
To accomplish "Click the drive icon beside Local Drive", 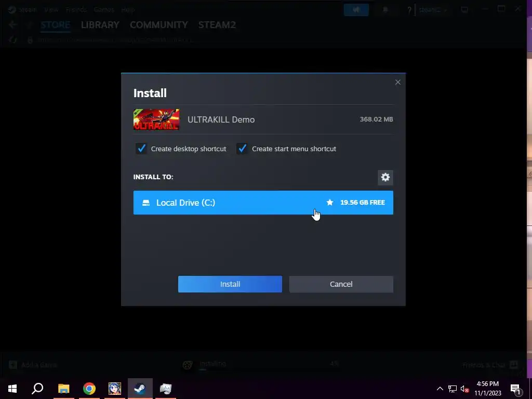I will pyautogui.click(x=146, y=203).
